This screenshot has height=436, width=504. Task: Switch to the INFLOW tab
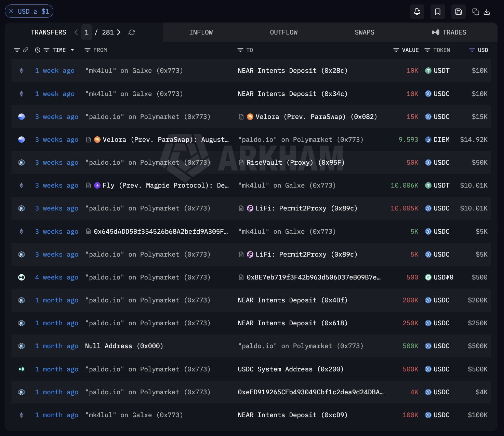tap(201, 32)
